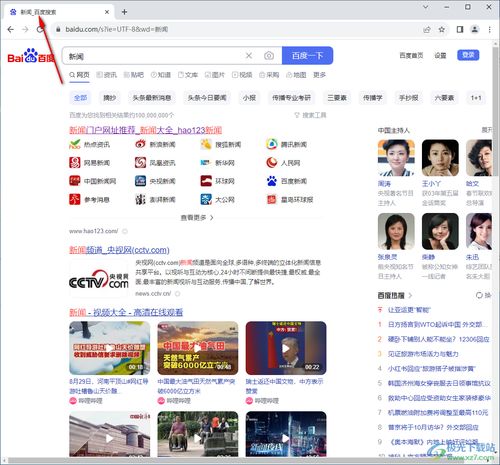Open the 参考消息 icon
Viewport: 500px width, 465px height.
tap(74, 199)
